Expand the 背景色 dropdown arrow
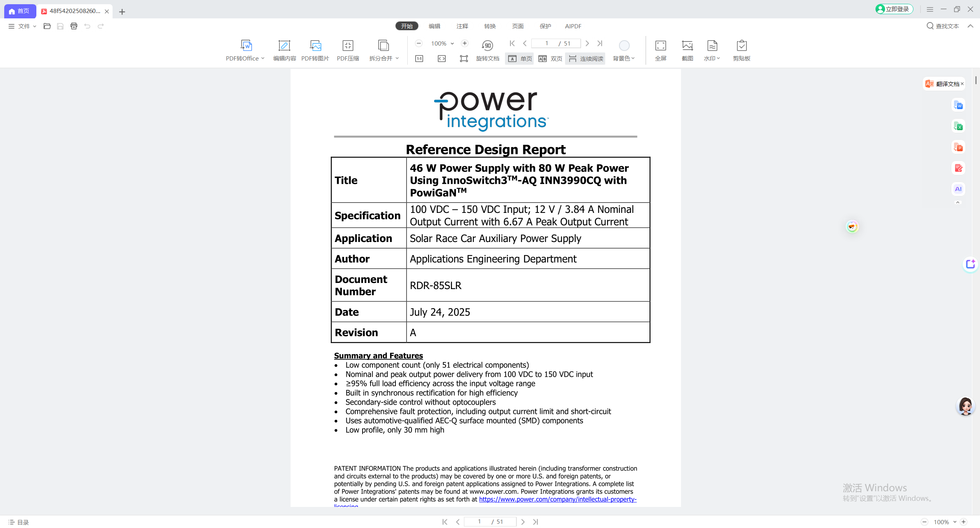Image resolution: width=980 pixels, height=528 pixels. [633, 58]
